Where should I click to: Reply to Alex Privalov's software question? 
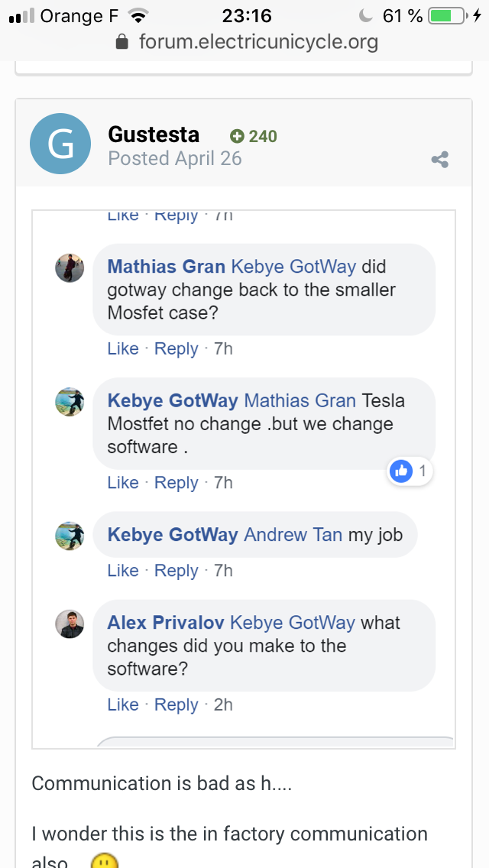pyautogui.click(x=176, y=704)
